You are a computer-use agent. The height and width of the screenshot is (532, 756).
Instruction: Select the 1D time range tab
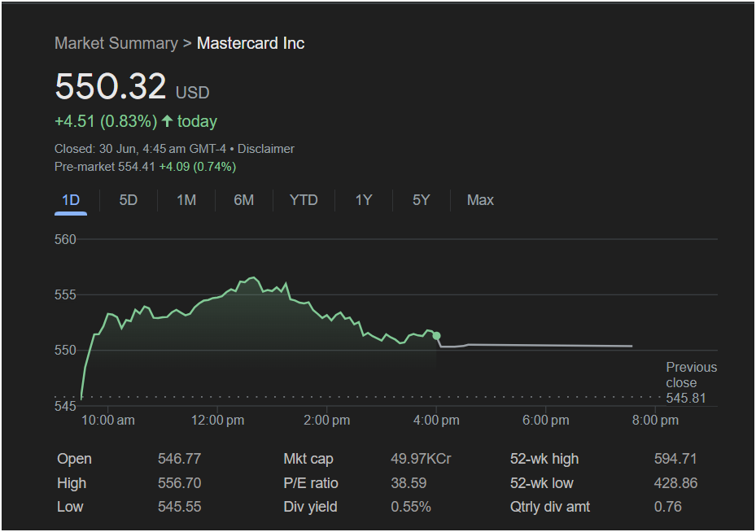(x=71, y=200)
